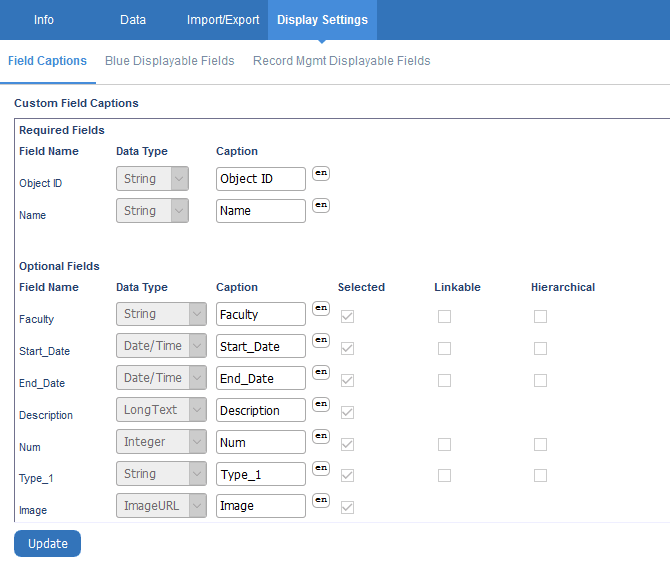Open the Faculty String data type dropdown
This screenshot has height=570, width=670.
tap(161, 314)
